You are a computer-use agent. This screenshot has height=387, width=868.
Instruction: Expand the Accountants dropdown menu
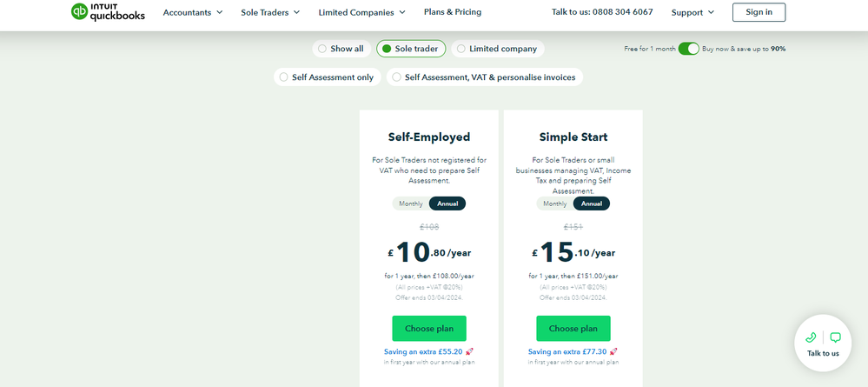pos(193,12)
